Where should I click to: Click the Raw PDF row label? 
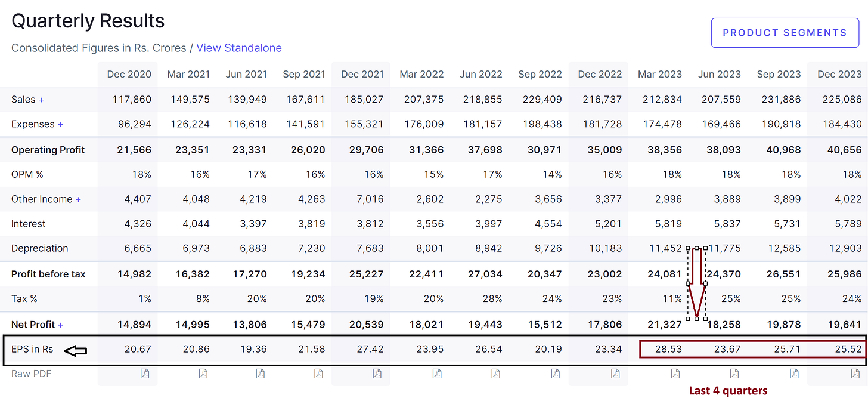click(x=30, y=374)
